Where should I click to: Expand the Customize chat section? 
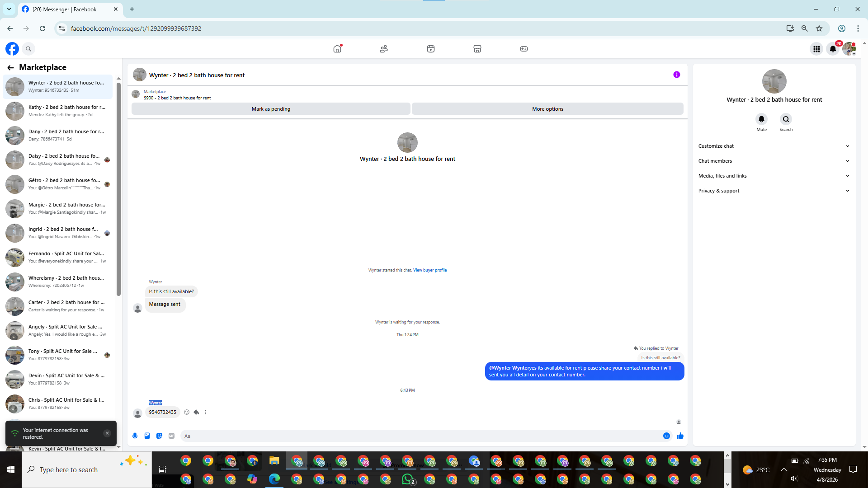click(x=774, y=146)
